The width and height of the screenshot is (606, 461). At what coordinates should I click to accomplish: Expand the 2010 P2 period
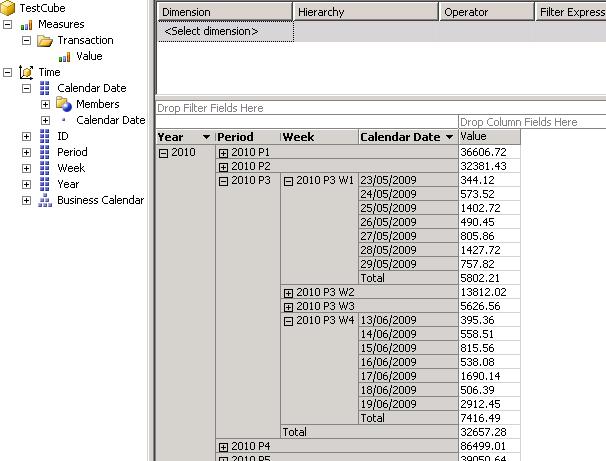click(x=223, y=167)
